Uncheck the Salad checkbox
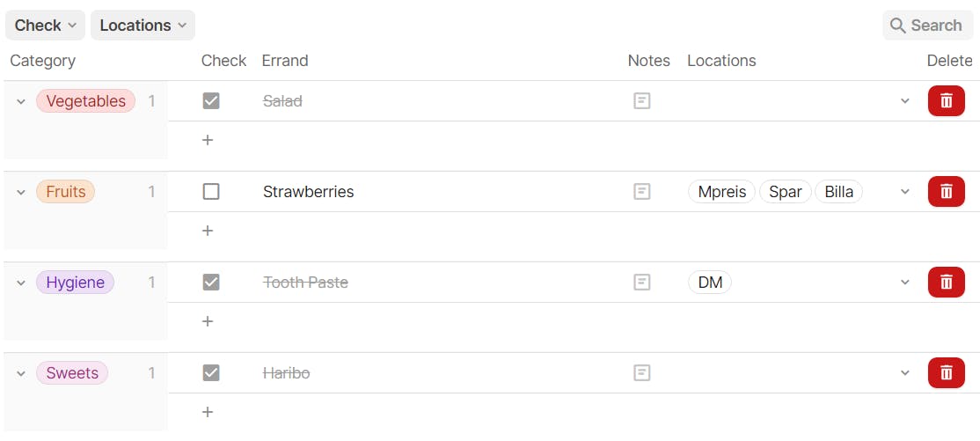 coord(211,100)
